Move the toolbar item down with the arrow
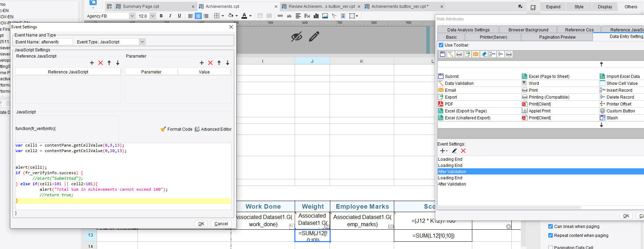The height and width of the screenshot is (249, 644). click(602, 125)
